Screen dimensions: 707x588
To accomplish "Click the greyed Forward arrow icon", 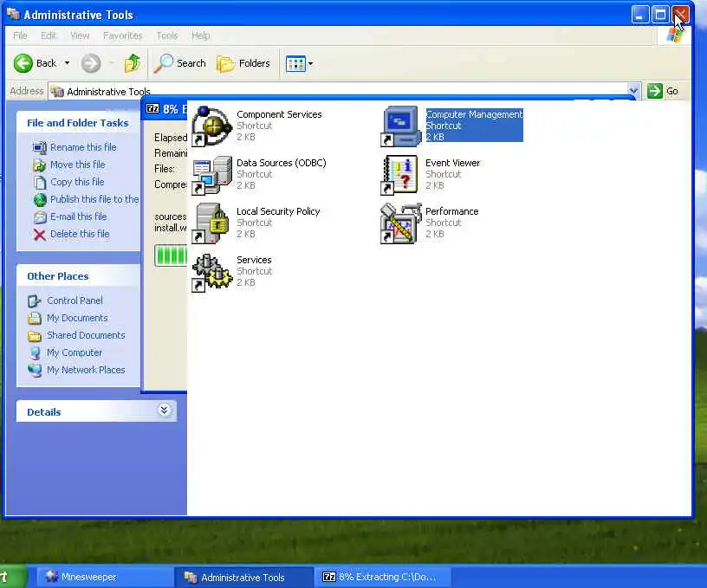I will pyautogui.click(x=91, y=63).
